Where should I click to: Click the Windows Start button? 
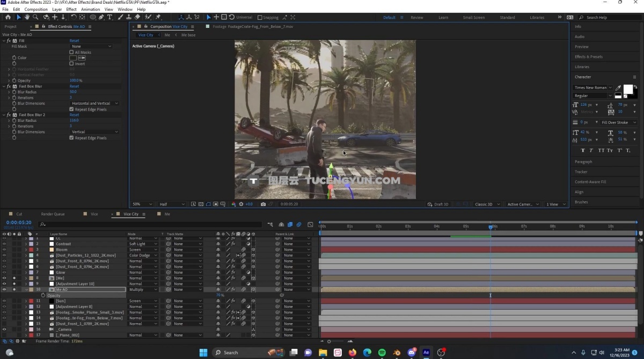(x=203, y=353)
